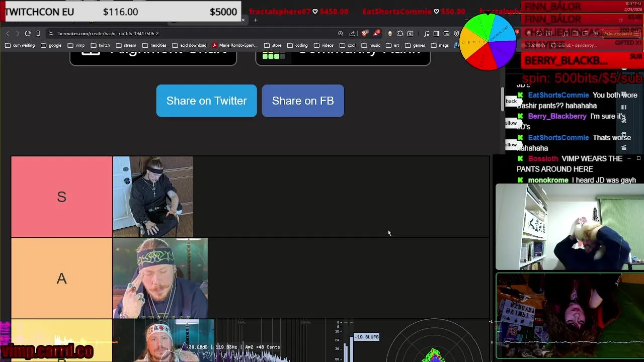This screenshot has width=644, height=362.
Task: Open the 'neocities' bookmark folder
Action: (154, 45)
